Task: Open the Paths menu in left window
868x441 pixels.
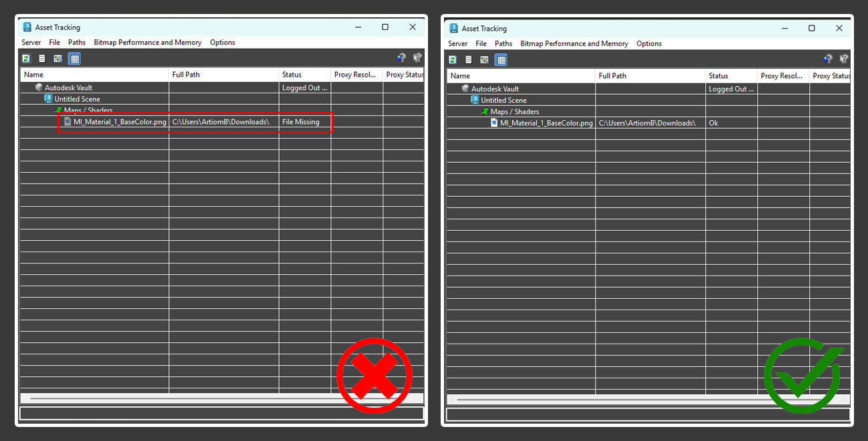Action: (77, 43)
